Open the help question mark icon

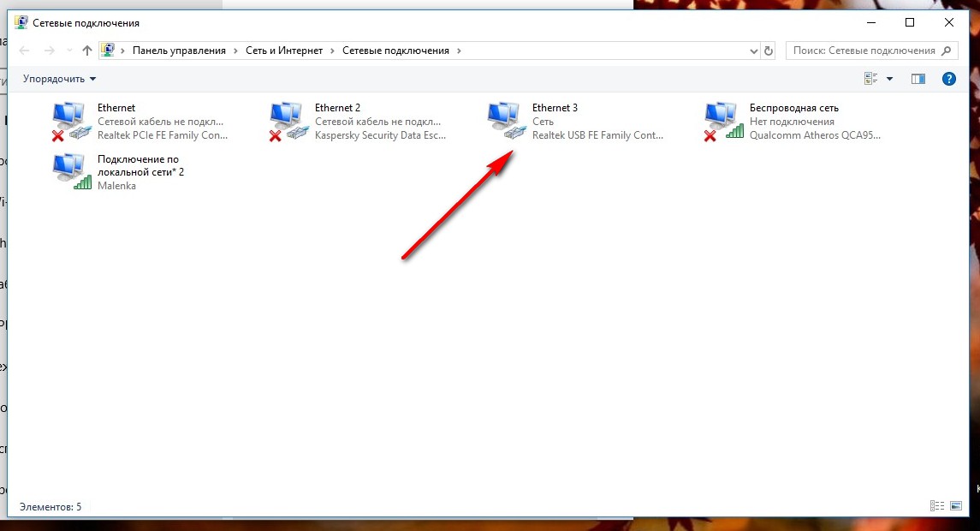[948, 79]
